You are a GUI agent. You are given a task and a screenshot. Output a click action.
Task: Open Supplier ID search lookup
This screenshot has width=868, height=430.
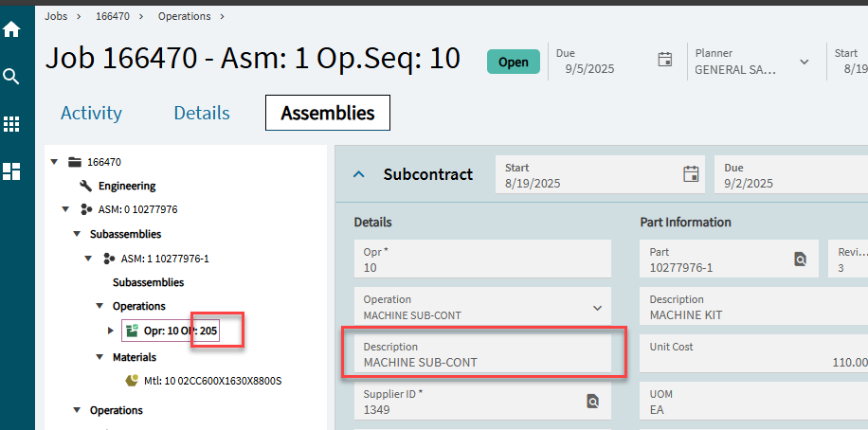point(593,401)
